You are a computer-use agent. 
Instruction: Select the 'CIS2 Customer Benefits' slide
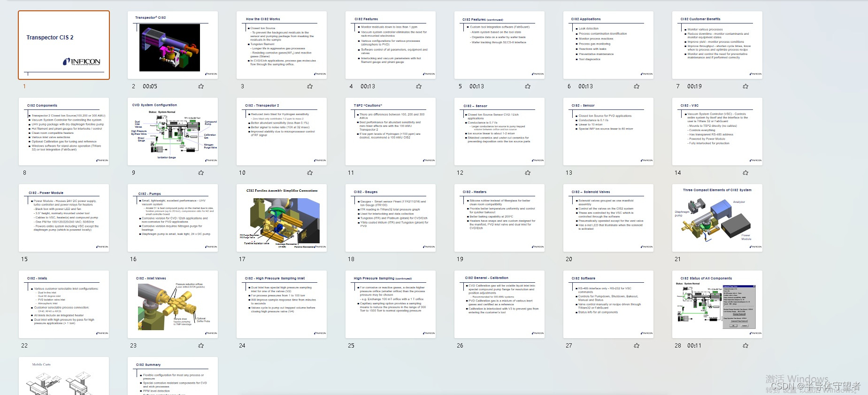pyautogui.click(x=717, y=45)
